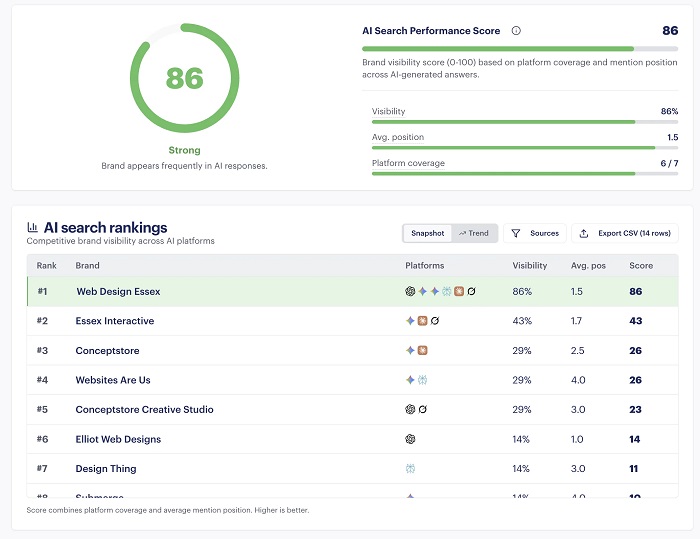Click the Gemini icon in Conceptstore row
The image size is (700, 539).
point(410,351)
